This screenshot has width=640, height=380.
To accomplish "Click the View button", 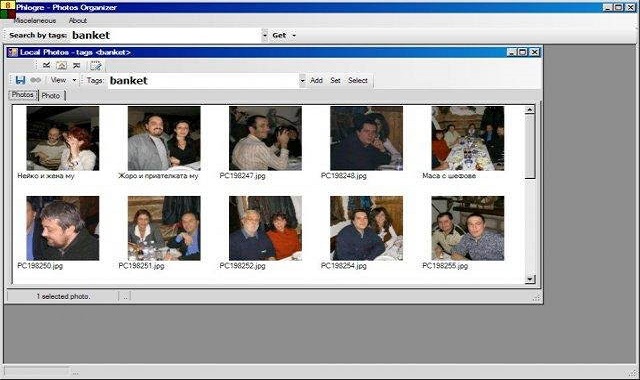I will pyautogui.click(x=58, y=80).
